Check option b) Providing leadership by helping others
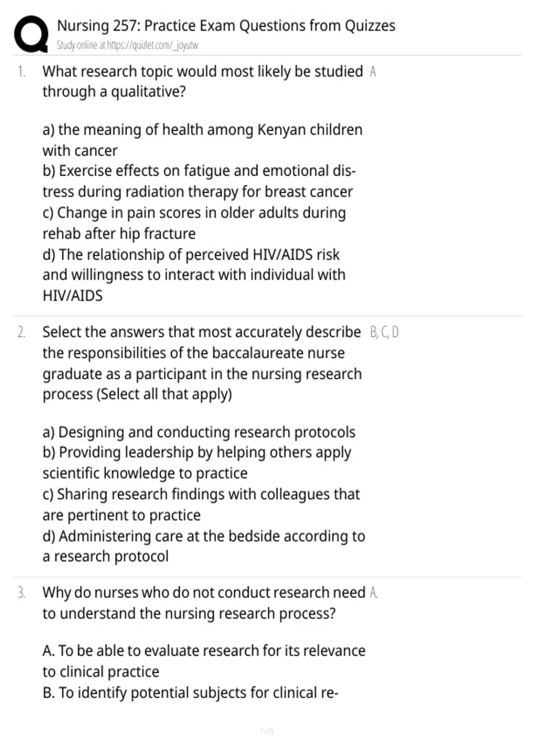This screenshot has width=534, height=756. point(197,462)
